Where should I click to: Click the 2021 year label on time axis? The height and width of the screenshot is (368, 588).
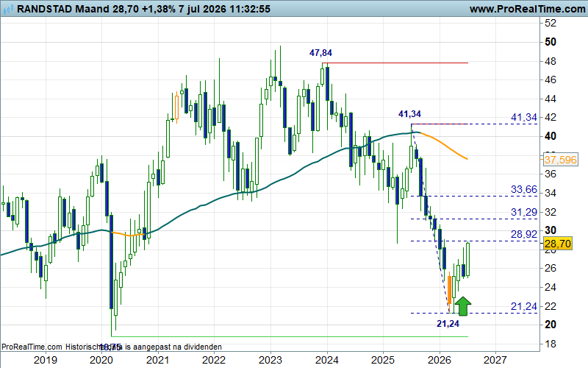click(157, 360)
